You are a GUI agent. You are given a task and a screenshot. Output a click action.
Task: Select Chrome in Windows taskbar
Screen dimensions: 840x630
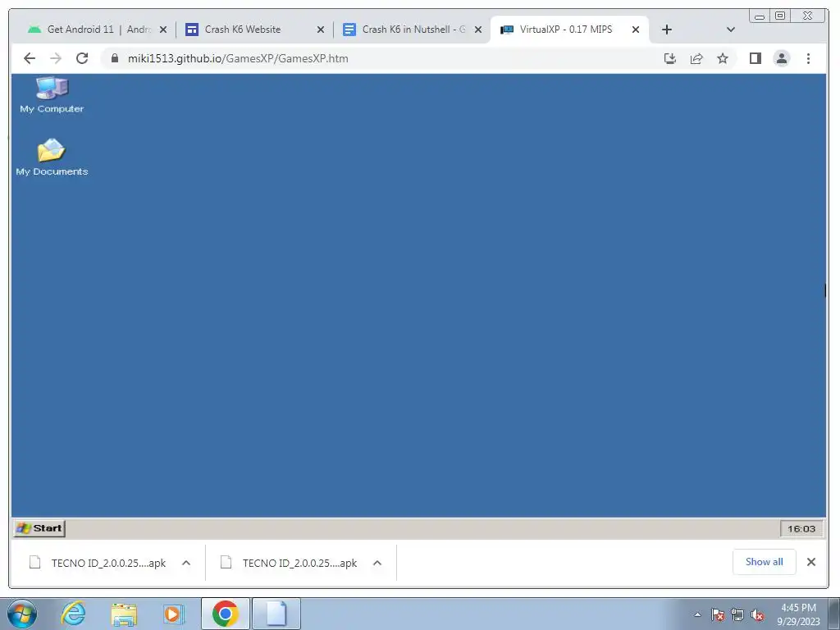(225, 614)
